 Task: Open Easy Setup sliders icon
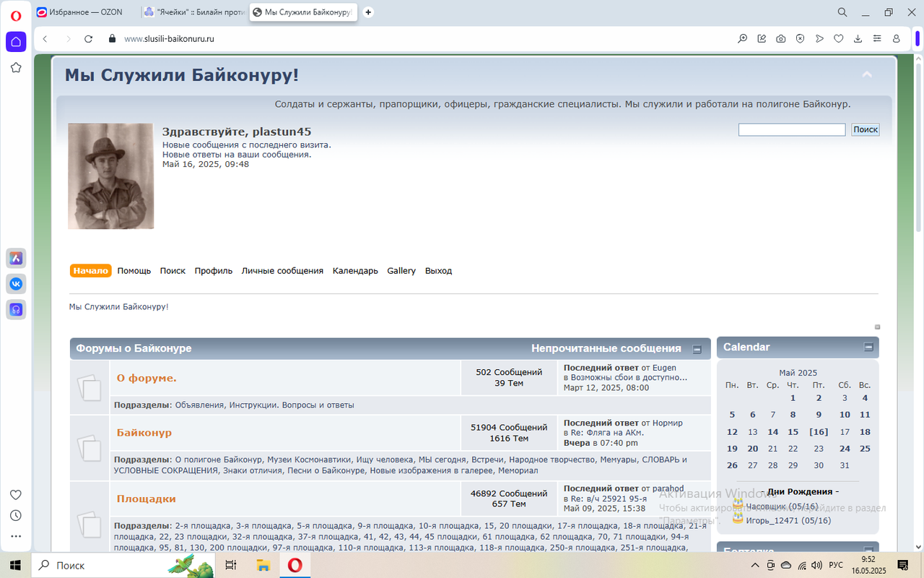tap(877, 39)
